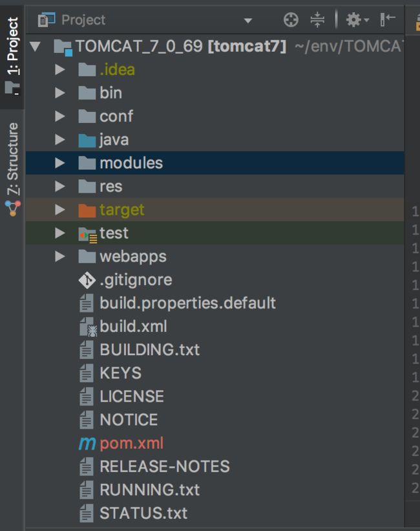This screenshot has width=420, height=531.
Task: Click the file icon of STATUS.txt
Action: click(x=87, y=514)
